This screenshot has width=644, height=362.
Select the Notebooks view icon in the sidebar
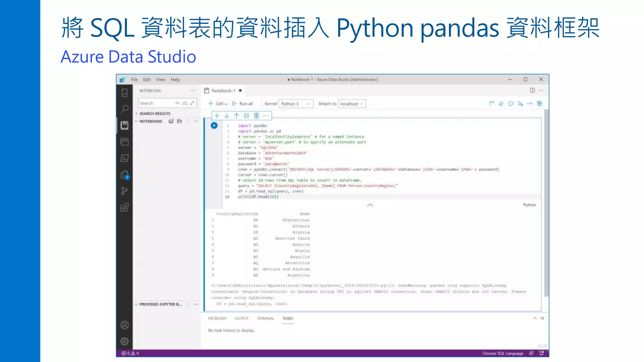point(125,125)
